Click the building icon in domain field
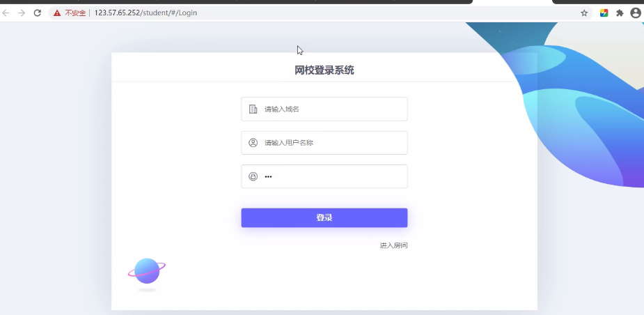Screen dimensions: 644x315 253,109
